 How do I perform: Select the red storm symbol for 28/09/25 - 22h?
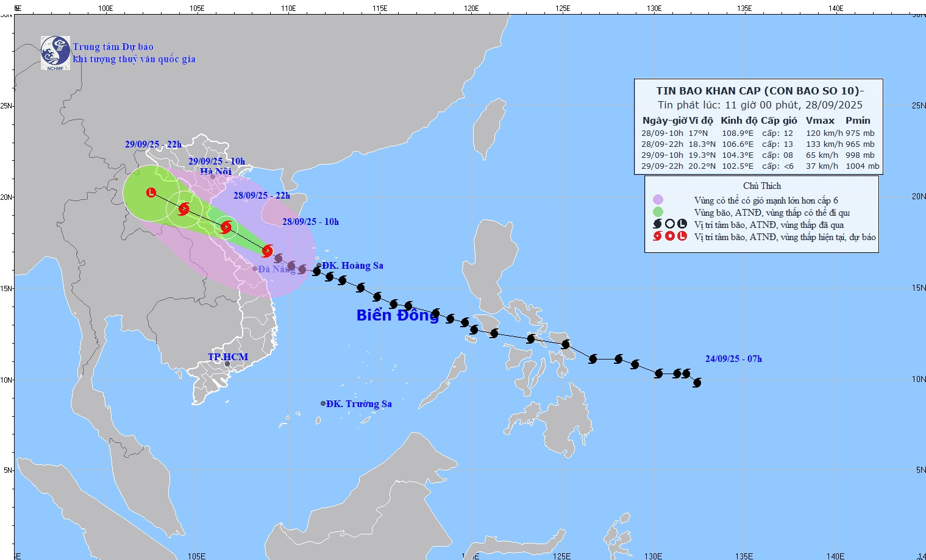[226, 227]
